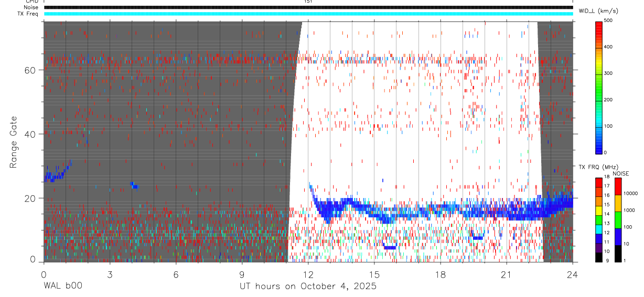Screen dimensions: 644x297
Task: Click the yellow segment of the TX FRQ colorbar
Action: coord(599,210)
